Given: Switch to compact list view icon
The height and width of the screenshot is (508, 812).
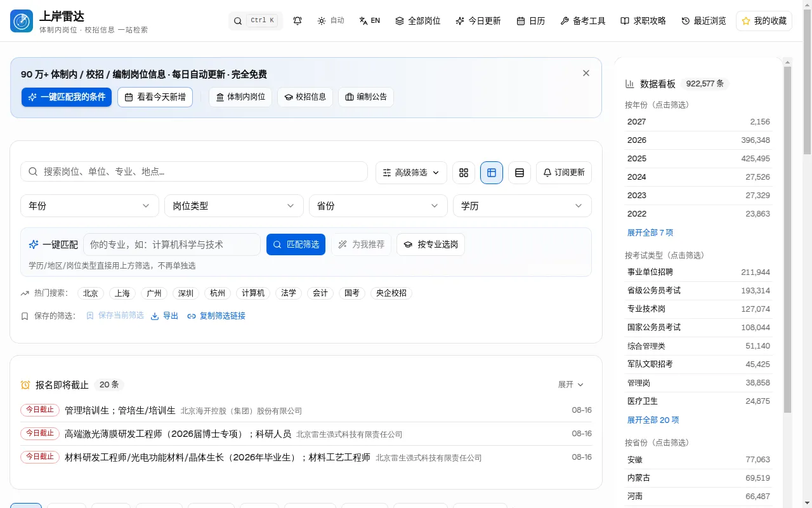Looking at the screenshot, I should point(520,173).
